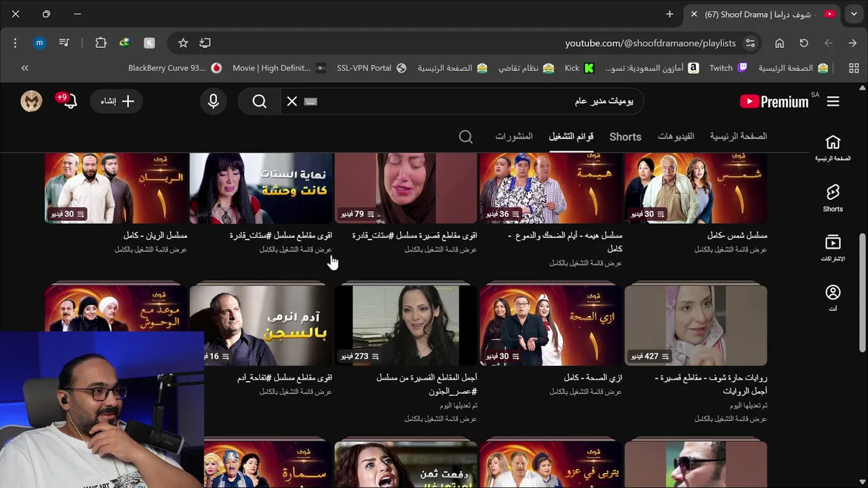Image resolution: width=868 pixels, height=488 pixels.
Task: Clear the search query with X
Action: pos(292,102)
